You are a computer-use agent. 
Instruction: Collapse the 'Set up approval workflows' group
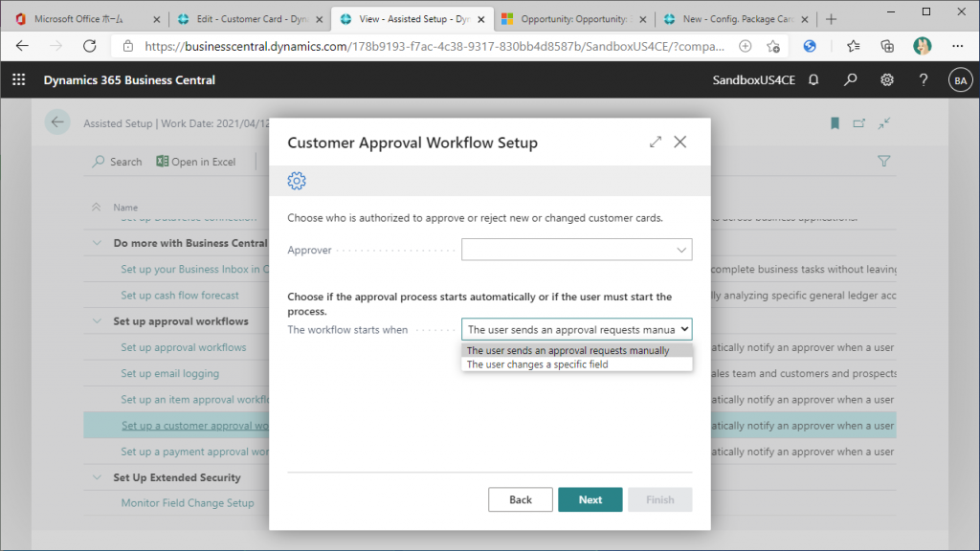pos(97,321)
